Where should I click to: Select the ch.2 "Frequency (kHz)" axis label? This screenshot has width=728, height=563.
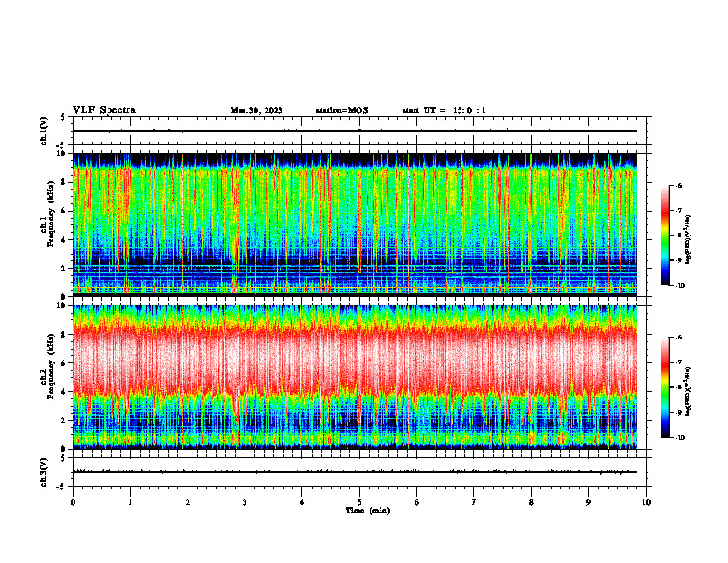click(51, 366)
